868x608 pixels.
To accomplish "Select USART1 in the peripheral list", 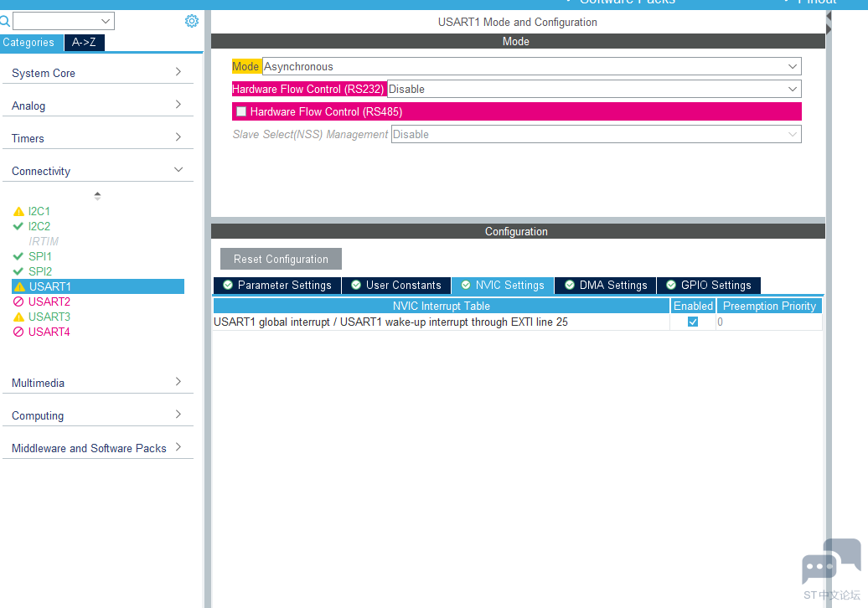I will (x=98, y=286).
